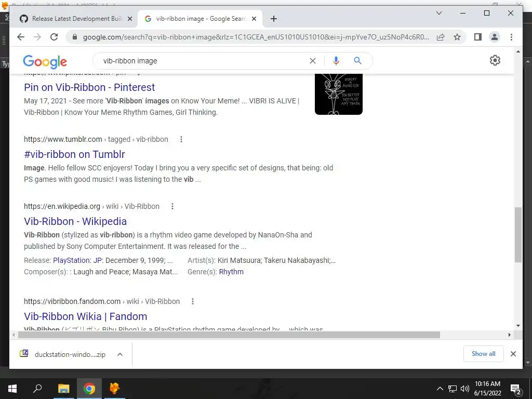
Task: Click the address bar URL
Action: click(x=256, y=37)
